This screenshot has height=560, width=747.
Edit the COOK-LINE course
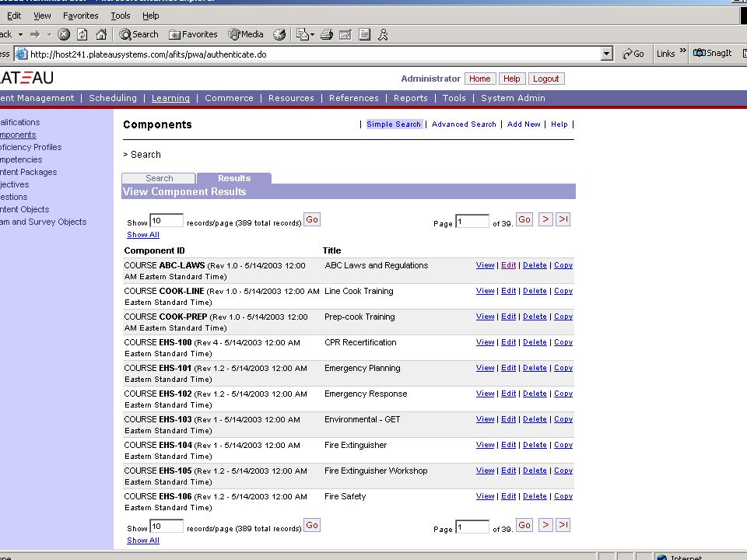[508, 291]
